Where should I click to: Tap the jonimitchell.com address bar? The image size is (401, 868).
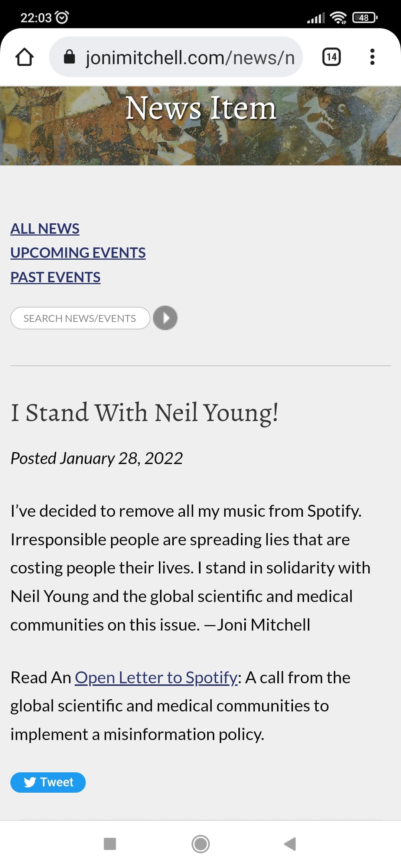[x=189, y=57]
